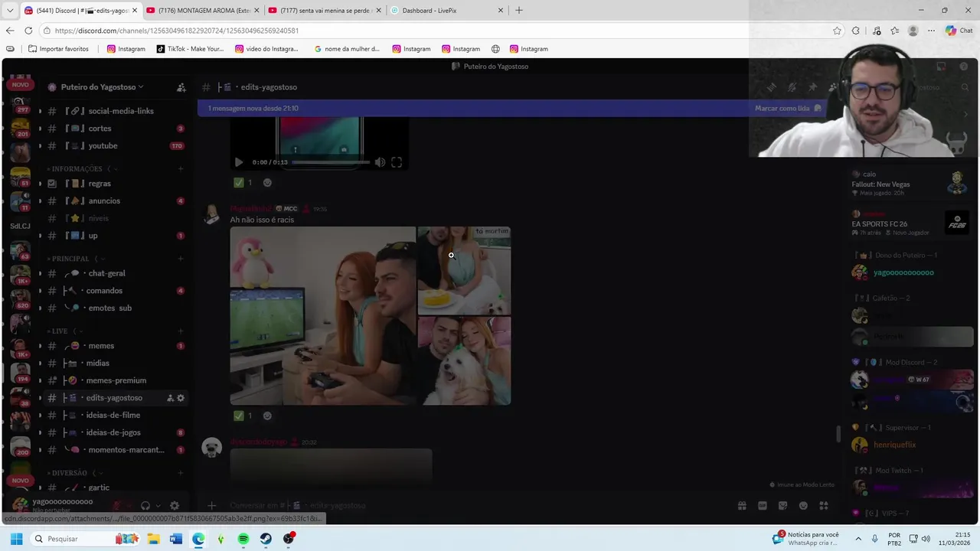Open Steam from the taskbar
This screenshot has height=551, width=980.
(x=266, y=539)
